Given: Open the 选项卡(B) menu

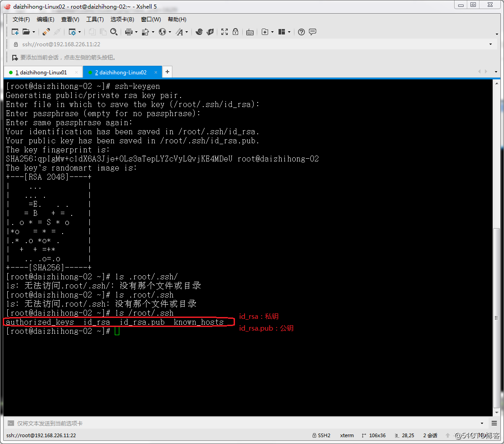Looking at the screenshot, I should coord(122,20).
